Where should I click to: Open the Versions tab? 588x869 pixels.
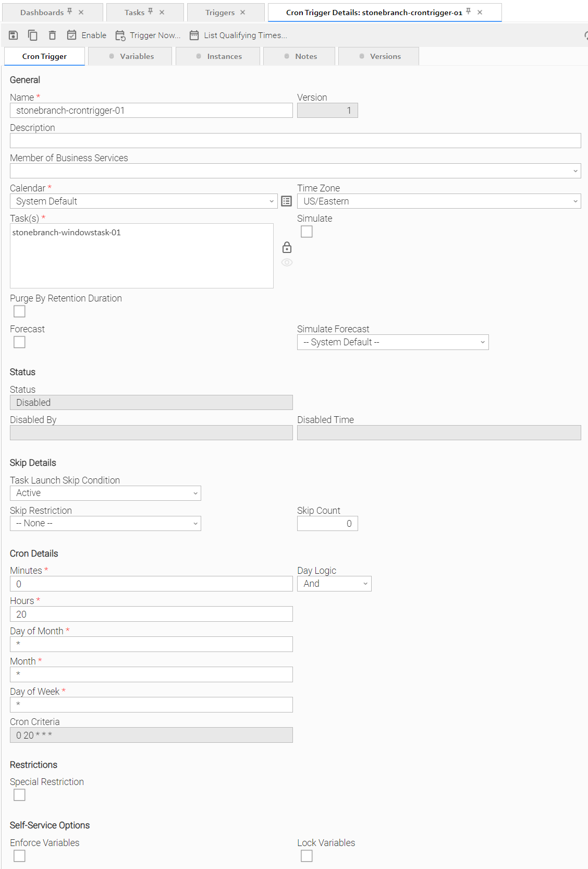[379, 56]
